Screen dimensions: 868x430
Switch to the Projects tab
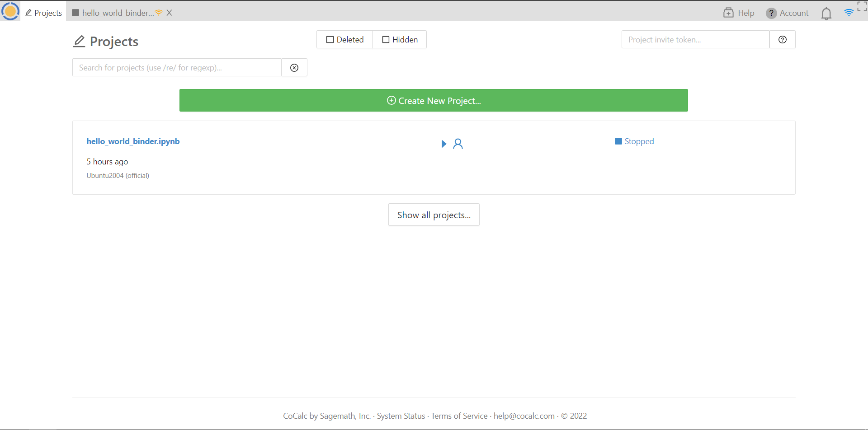pyautogui.click(x=43, y=13)
